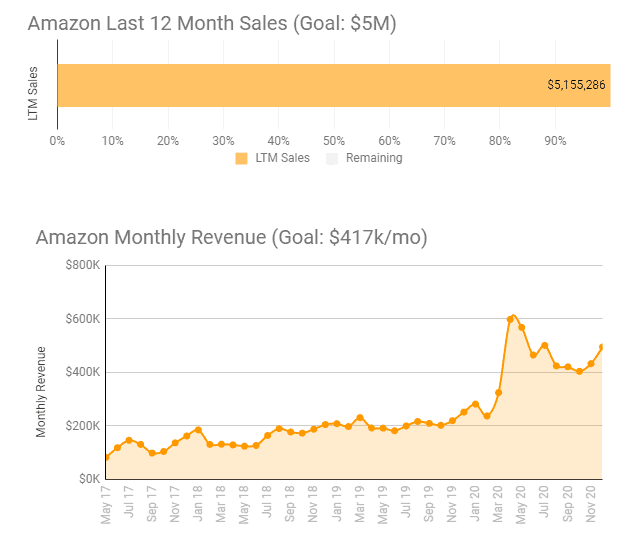Click the 90% x-axis tick label
Viewport: 634px width, 544px height.
[x=555, y=140]
